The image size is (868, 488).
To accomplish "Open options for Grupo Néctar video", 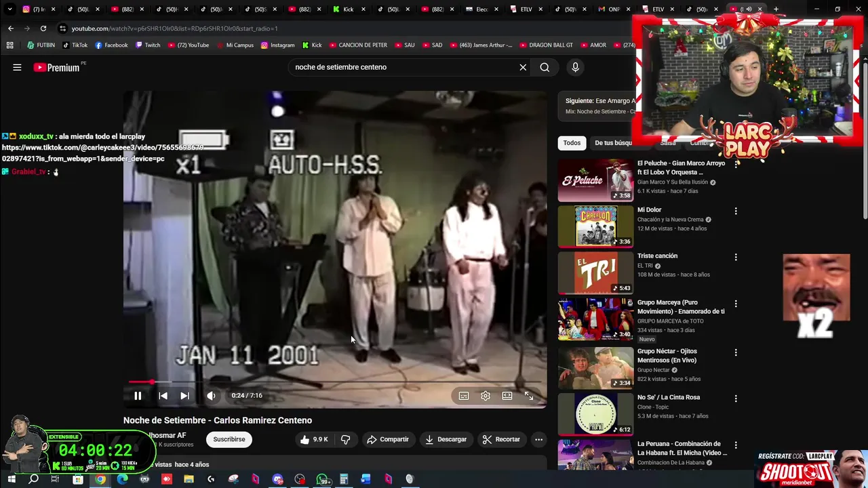I will point(736,352).
